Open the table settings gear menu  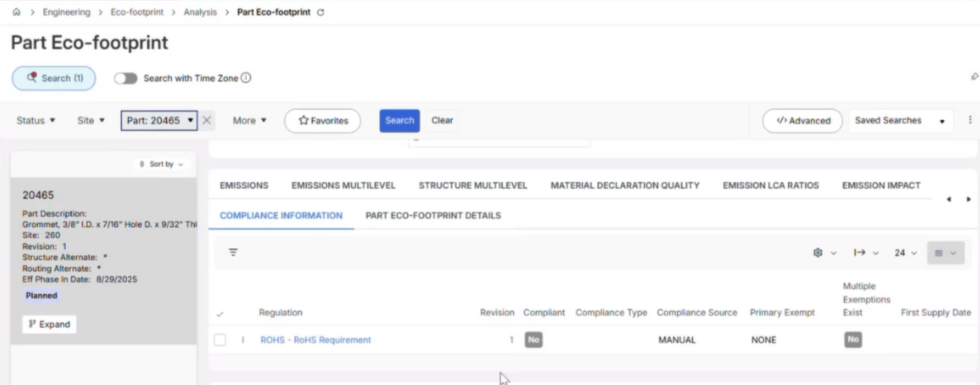tap(824, 252)
